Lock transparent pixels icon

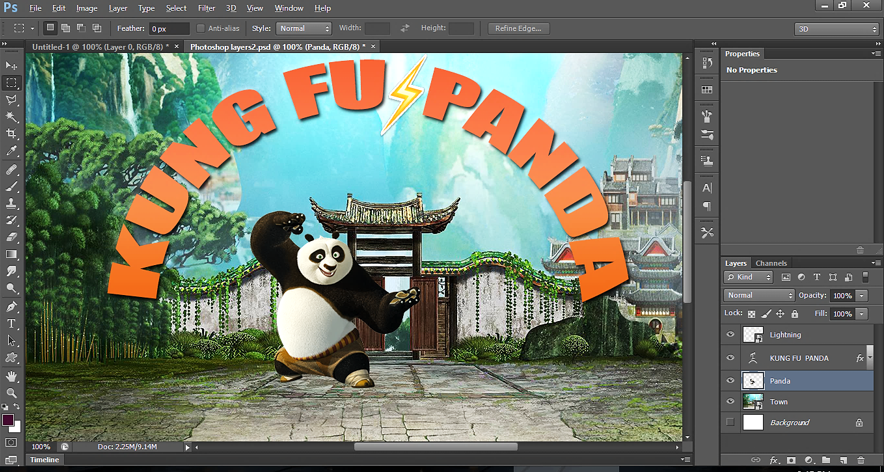pyautogui.click(x=752, y=314)
